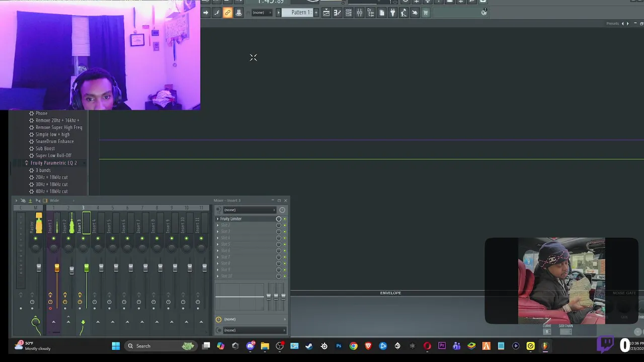Click the globe news icon in hint bar
The height and width of the screenshot is (362, 644).
coord(484,13)
